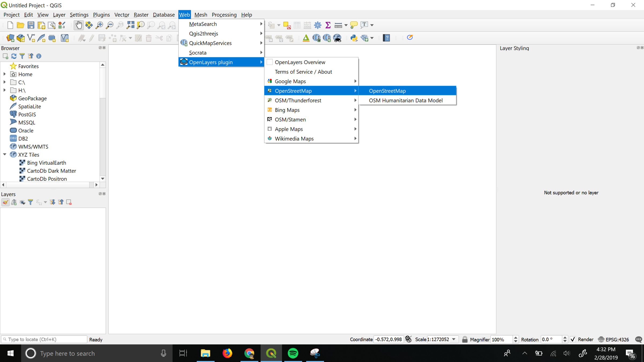644x362 pixels.
Task: Click the Open Layer Styling paintbrush icon
Action: (x=5, y=202)
